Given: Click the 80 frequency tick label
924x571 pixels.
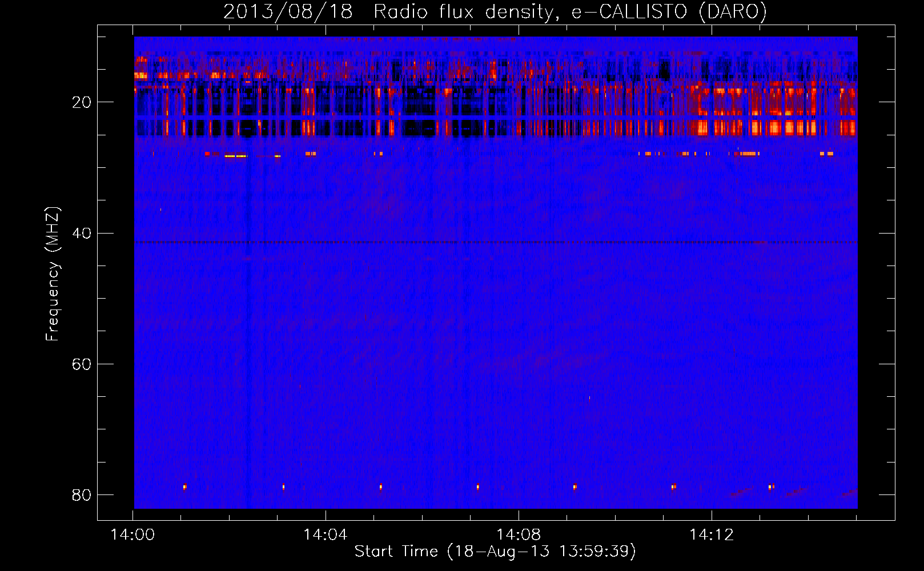Looking at the screenshot, I should (81, 495).
